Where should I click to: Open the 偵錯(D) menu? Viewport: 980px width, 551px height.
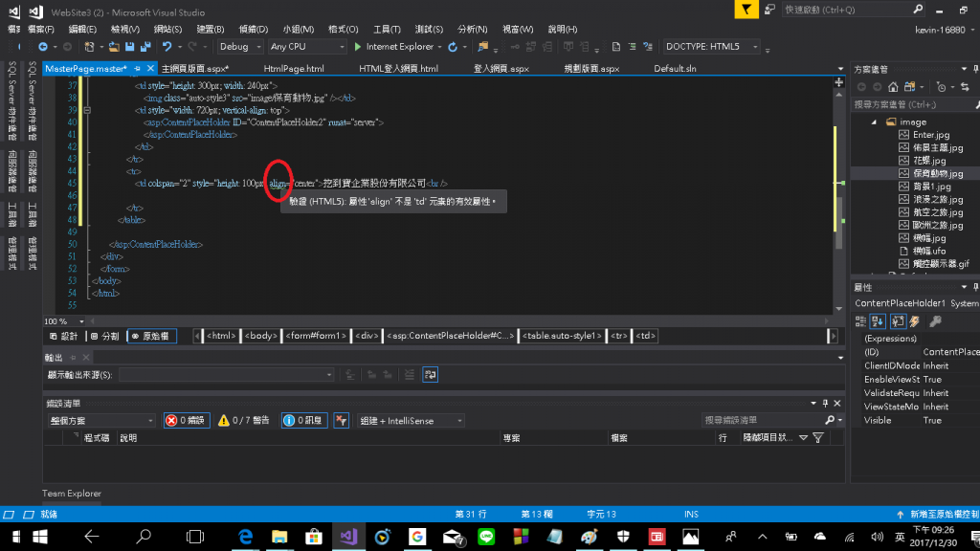253,30
